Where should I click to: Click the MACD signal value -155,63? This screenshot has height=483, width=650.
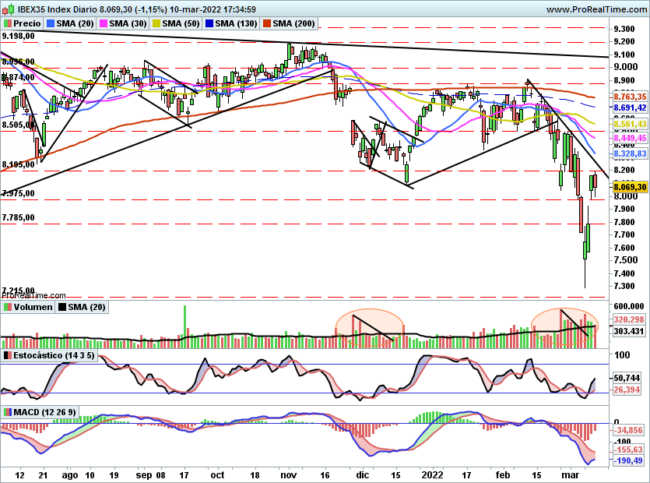pyautogui.click(x=628, y=450)
